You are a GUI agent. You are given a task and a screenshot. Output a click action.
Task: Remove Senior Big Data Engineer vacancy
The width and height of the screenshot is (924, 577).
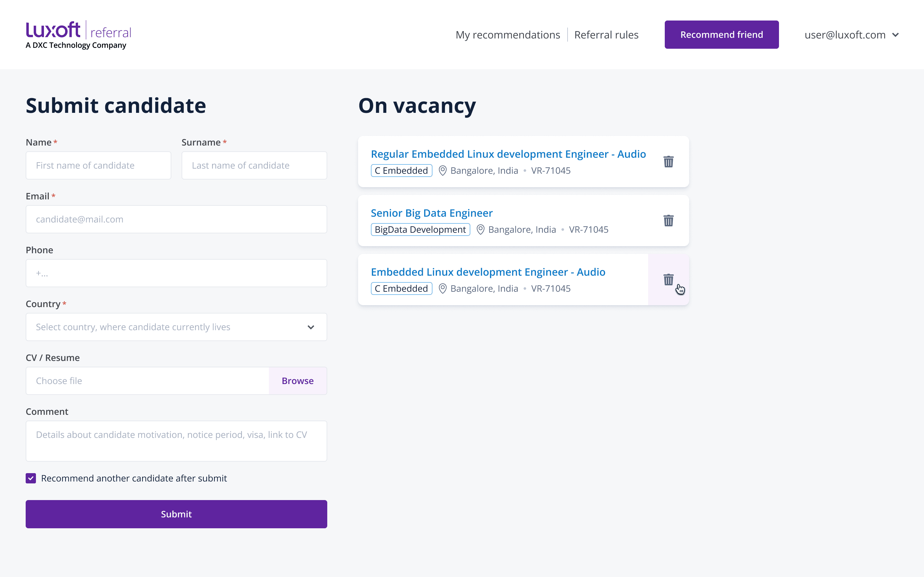click(668, 221)
